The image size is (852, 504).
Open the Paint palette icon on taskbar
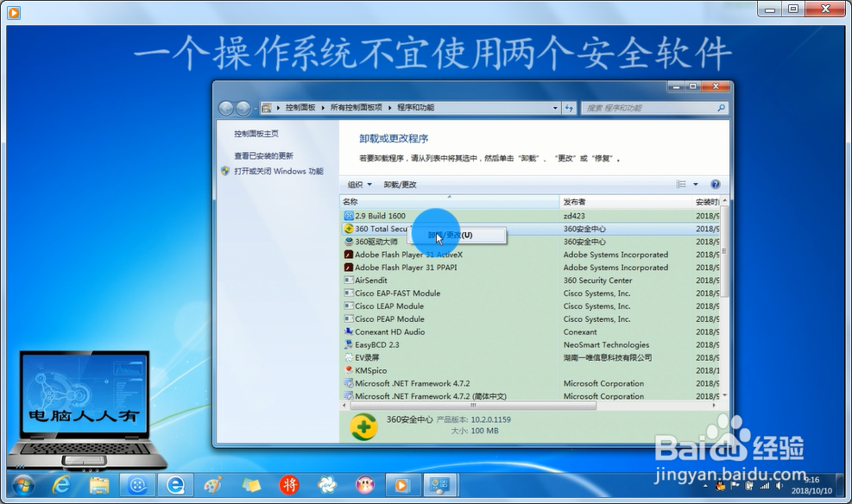pos(213,485)
